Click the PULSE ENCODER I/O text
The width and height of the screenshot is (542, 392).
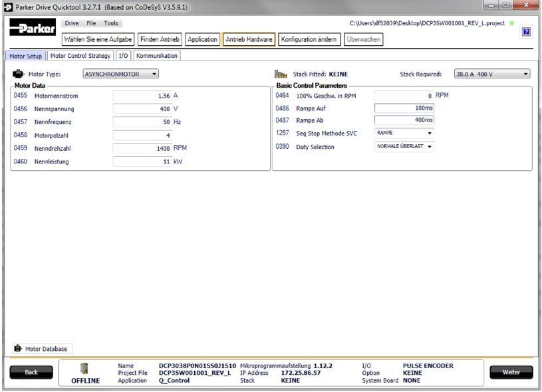click(x=428, y=365)
